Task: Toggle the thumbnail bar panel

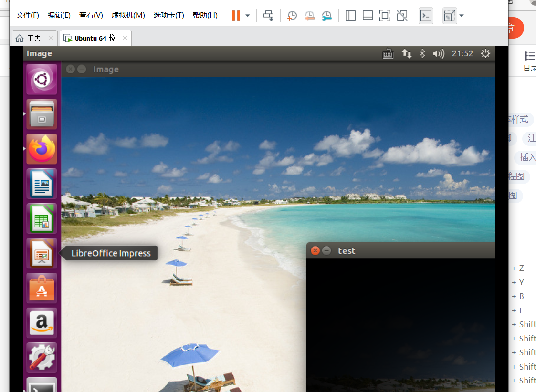Action: (368, 15)
